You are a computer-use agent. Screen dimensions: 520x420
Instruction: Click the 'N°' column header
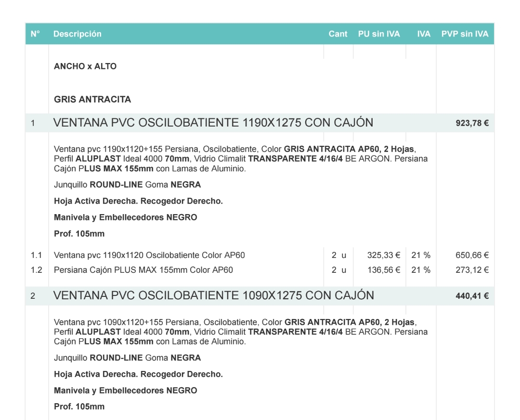point(35,34)
